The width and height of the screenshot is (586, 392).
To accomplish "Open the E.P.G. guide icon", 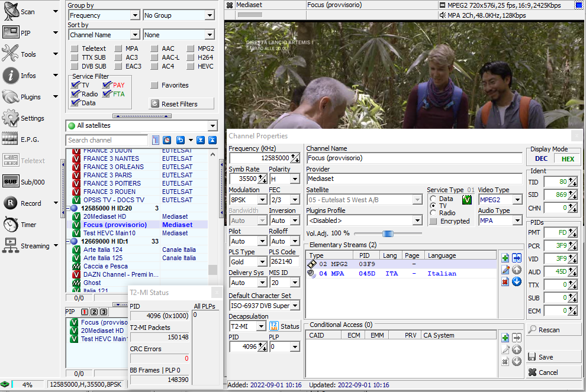I will pos(10,140).
